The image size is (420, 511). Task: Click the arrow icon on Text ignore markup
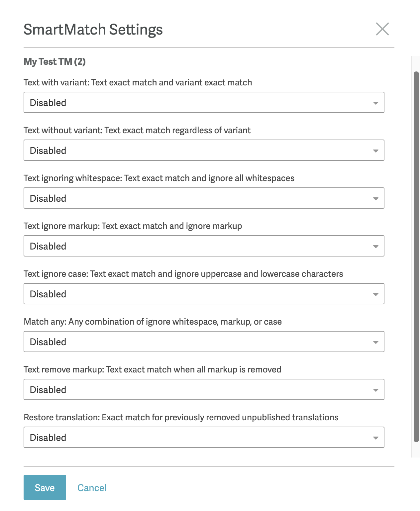tap(376, 247)
